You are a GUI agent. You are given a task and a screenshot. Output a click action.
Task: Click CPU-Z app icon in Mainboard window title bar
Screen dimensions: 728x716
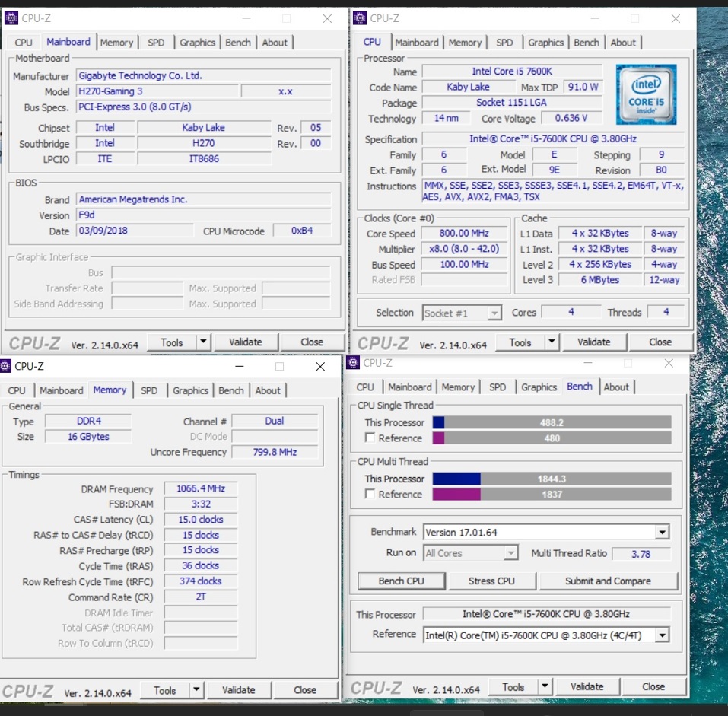point(11,18)
